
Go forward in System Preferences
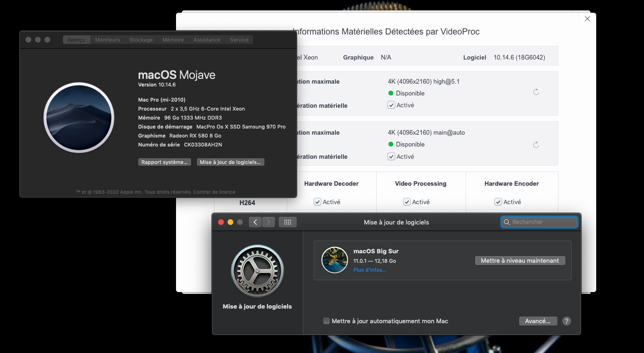(x=268, y=222)
